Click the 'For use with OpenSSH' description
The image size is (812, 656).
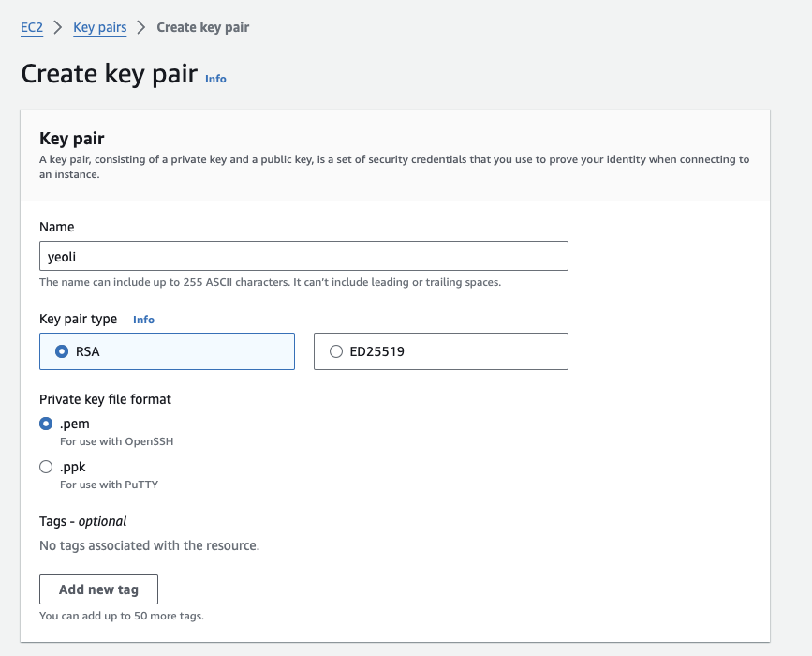point(116,441)
